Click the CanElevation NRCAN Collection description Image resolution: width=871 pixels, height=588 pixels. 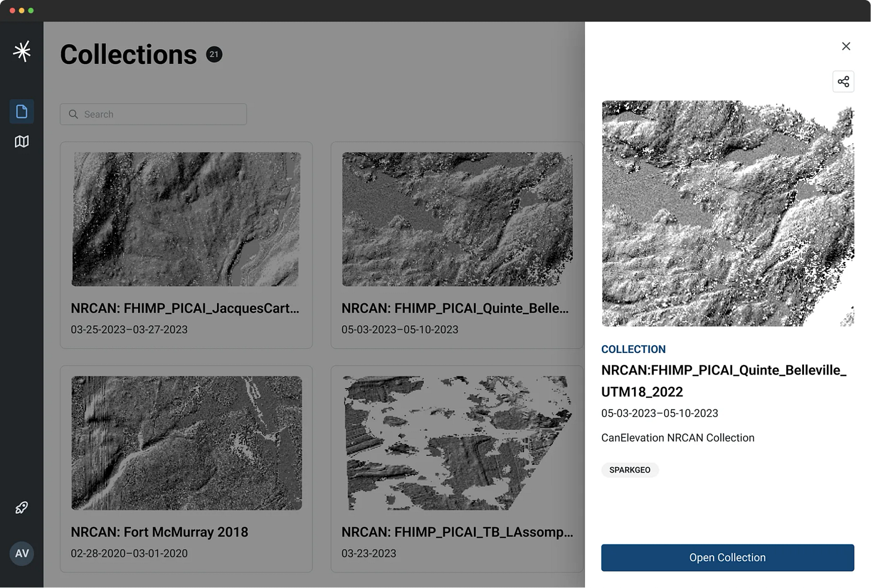click(x=678, y=438)
